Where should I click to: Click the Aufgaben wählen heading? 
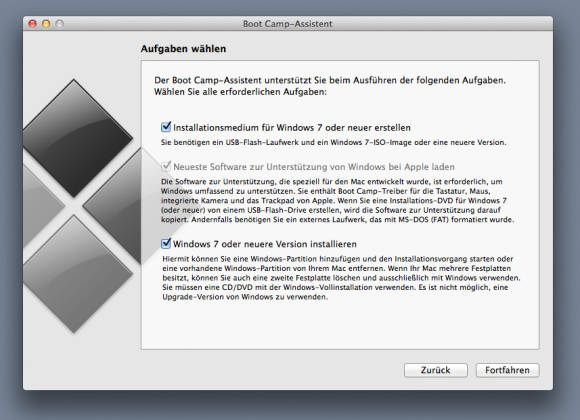click(183, 48)
